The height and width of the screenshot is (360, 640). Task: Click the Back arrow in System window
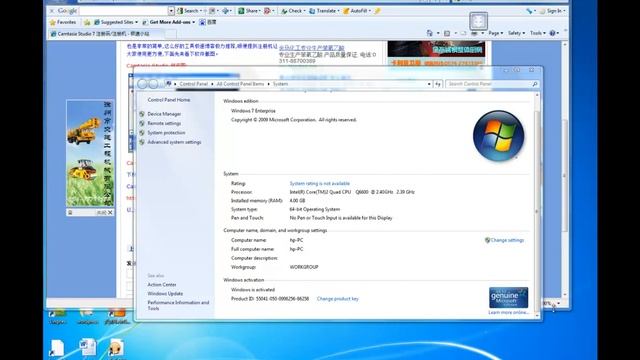click(142, 84)
